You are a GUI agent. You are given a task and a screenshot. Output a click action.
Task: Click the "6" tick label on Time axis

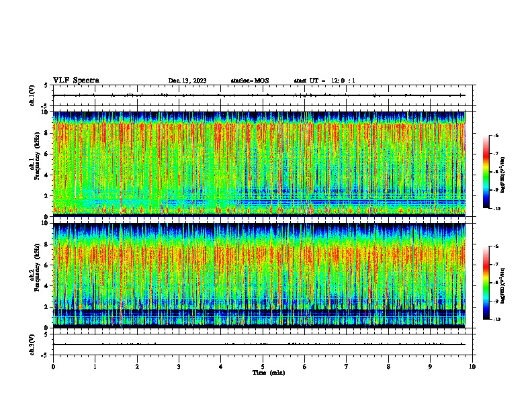click(x=305, y=367)
